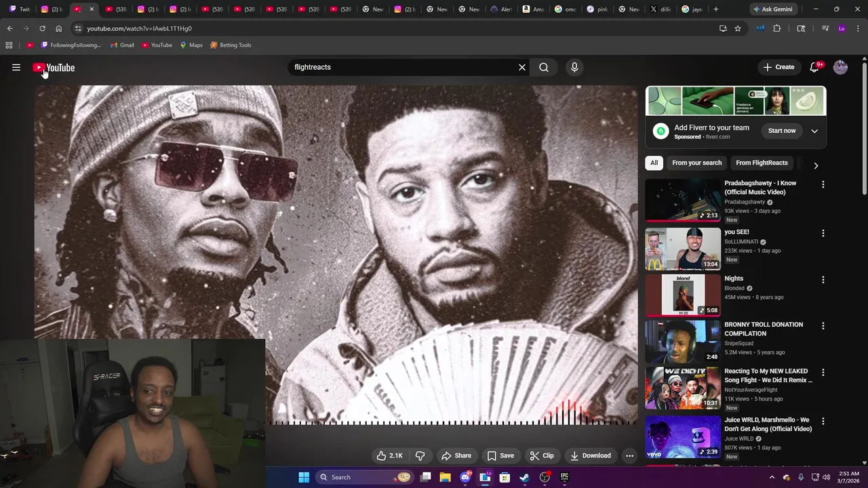Open Gmail bookmark
Screen dimensions: 868x488
122,45
